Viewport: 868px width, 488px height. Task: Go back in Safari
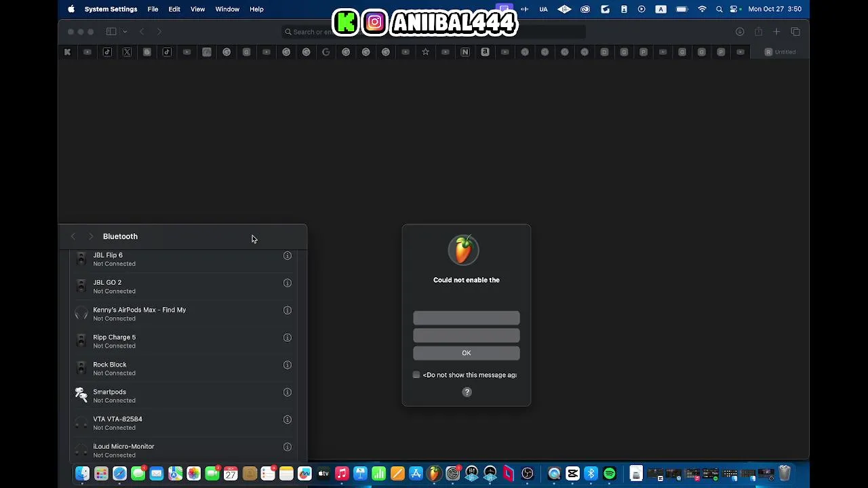(x=142, y=32)
